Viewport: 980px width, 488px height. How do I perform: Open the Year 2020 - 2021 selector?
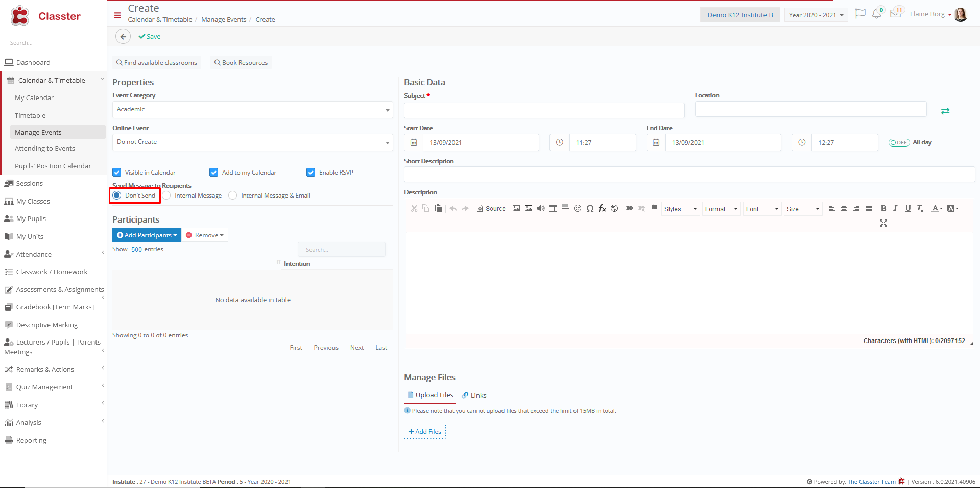pyautogui.click(x=816, y=15)
